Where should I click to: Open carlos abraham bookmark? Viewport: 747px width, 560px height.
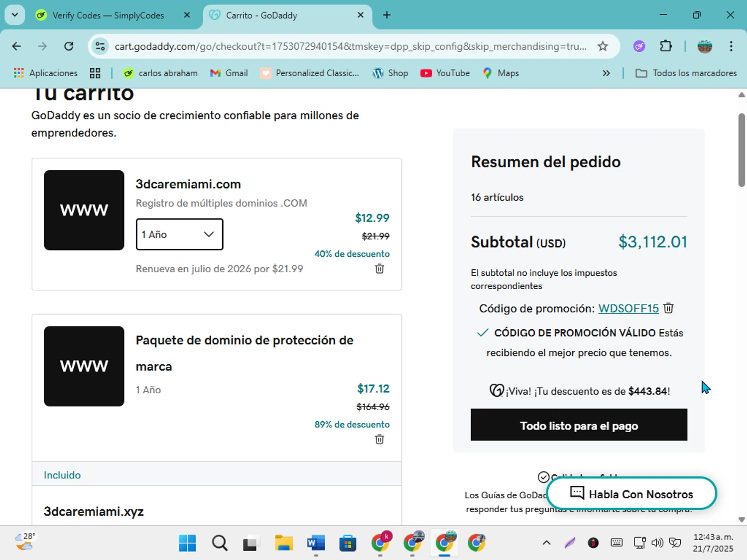click(x=160, y=73)
